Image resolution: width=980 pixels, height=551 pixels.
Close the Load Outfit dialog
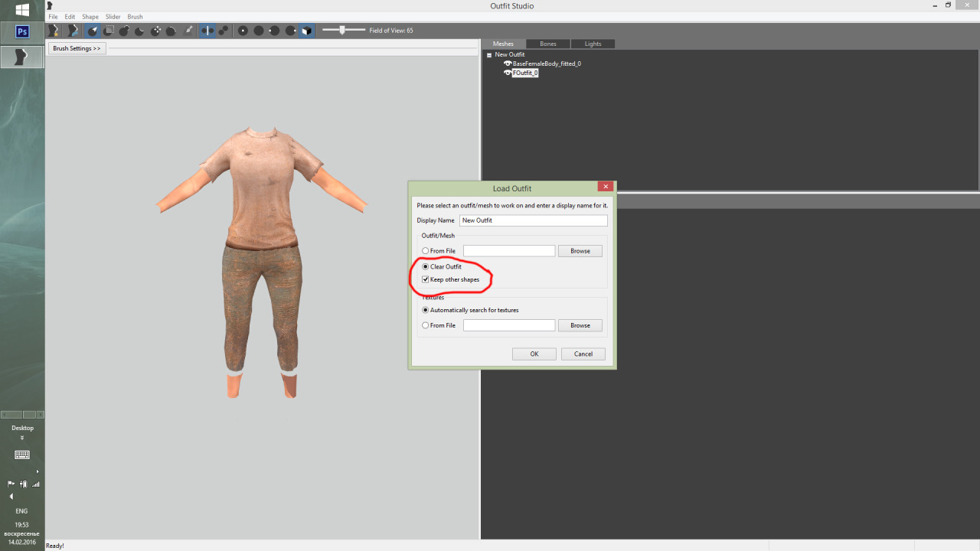click(606, 187)
